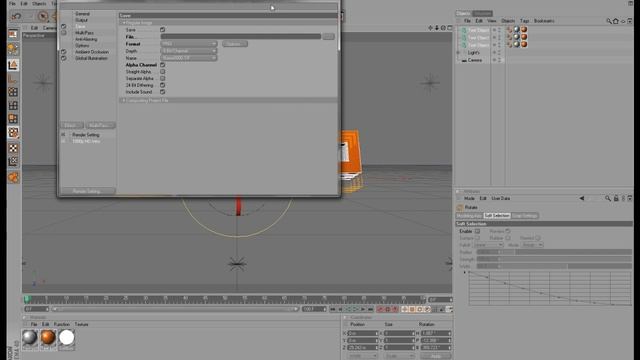Image resolution: width=640 pixels, height=360 pixels.
Task: Open the Objects menu in Object manager
Action: point(508,21)
